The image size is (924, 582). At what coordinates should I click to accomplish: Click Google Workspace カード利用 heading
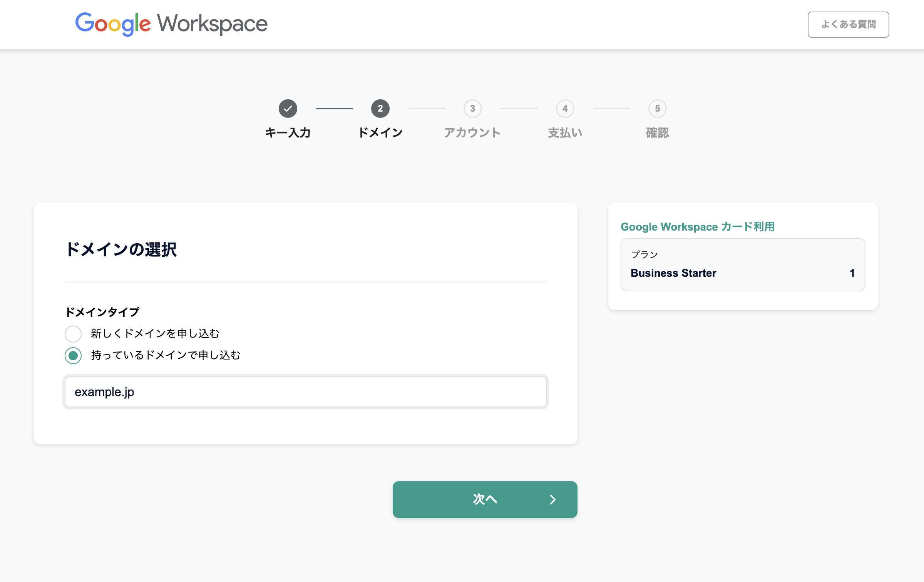click(697, 227)
